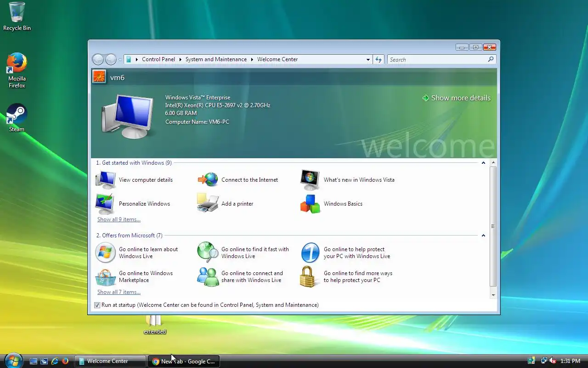This screenshot has width=588, height=368.
Task: Click the large computer monitor image
Action: point(128,116)
